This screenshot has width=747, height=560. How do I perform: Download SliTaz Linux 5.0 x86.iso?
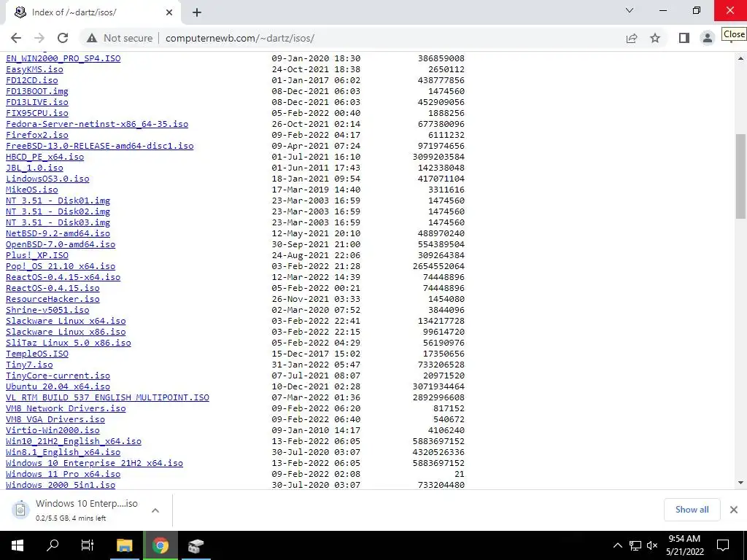(x=68, y=343)
